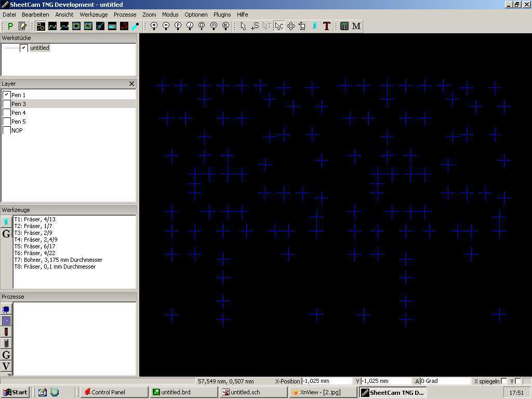This screenshot has width=532, height=399.
Task: Click the red T text tool icon
Action: coord(326,26)
